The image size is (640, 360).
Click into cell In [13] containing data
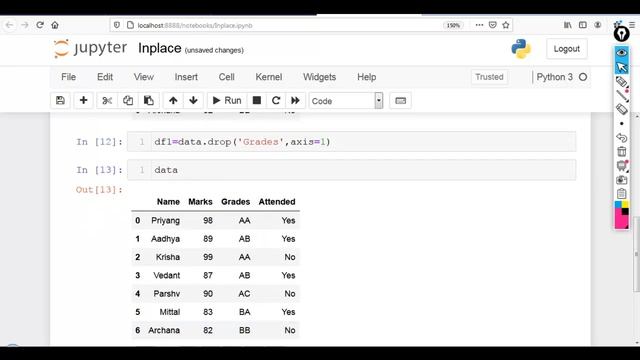point(363,170)
